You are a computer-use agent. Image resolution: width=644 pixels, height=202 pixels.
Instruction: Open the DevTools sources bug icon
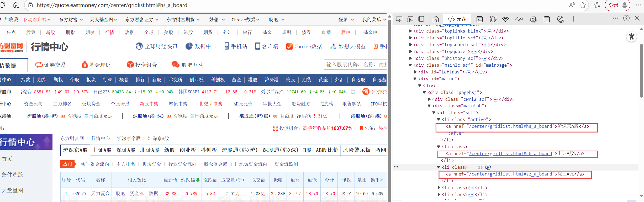tap(493, 19)
